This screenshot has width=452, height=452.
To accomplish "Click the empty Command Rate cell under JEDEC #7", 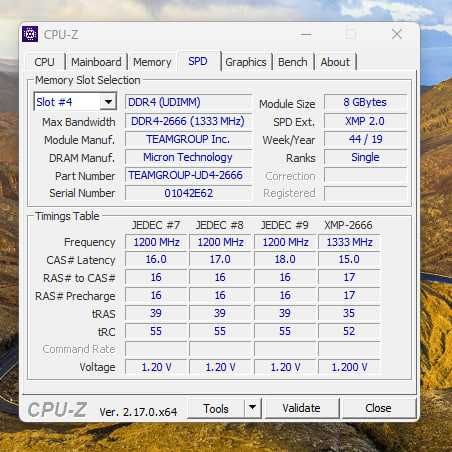I will point(156,349).
